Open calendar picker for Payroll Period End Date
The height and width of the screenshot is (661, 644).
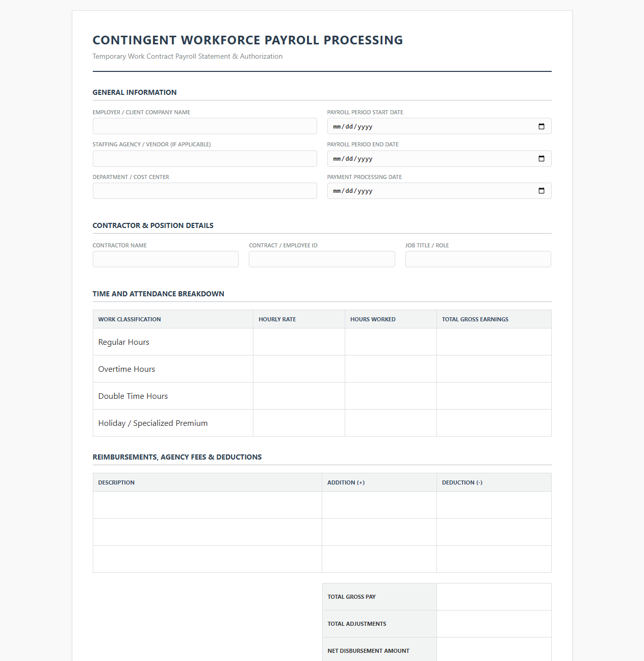click(542, 159)
